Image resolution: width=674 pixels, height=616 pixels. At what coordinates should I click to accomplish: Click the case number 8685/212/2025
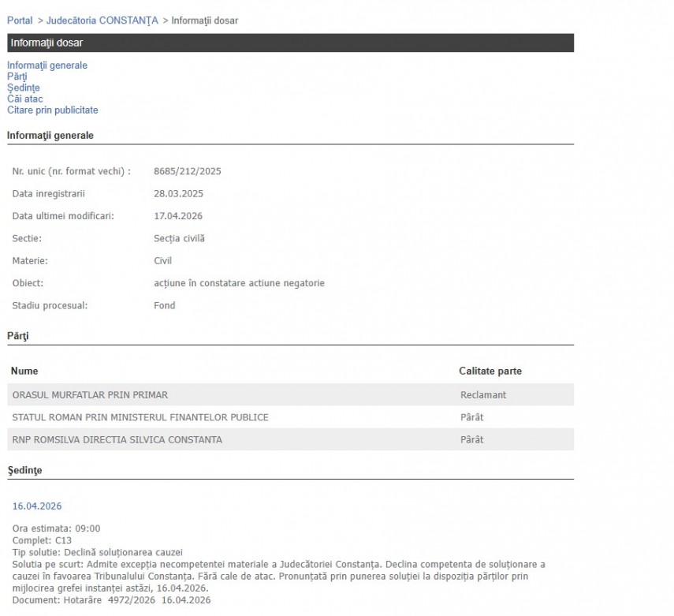[x=188, y=171]
